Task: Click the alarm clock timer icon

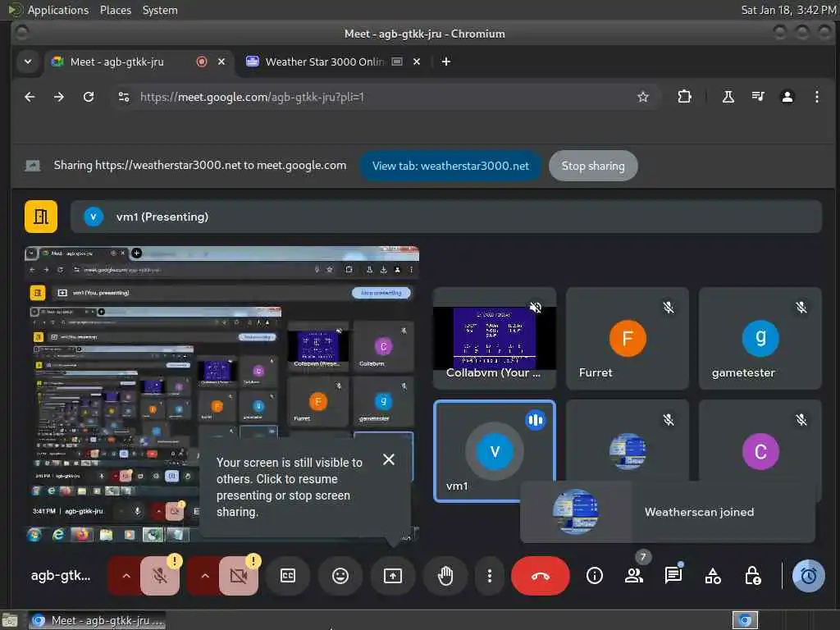Action: coord(808,576)
